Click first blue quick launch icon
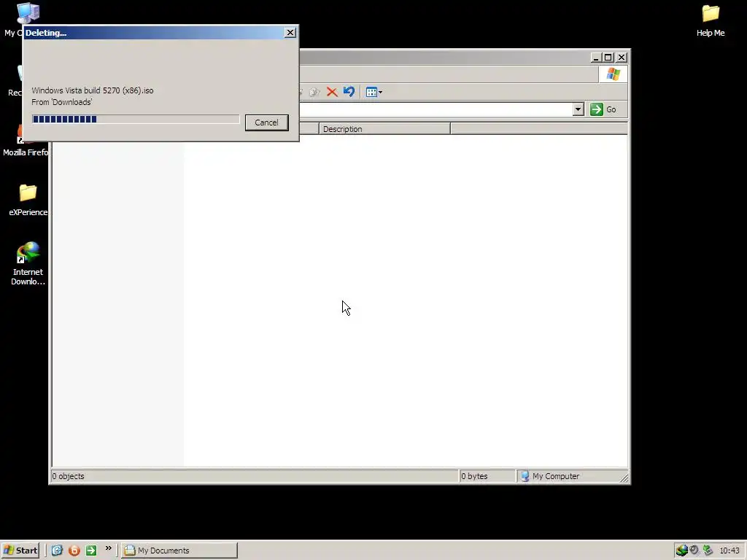 click(57, 551)
